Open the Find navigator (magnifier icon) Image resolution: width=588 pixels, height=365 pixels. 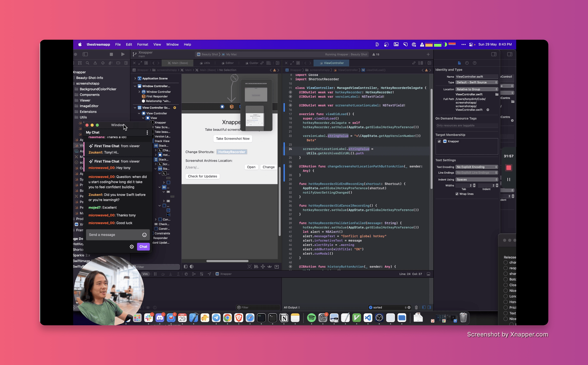(x=87, y=63)
